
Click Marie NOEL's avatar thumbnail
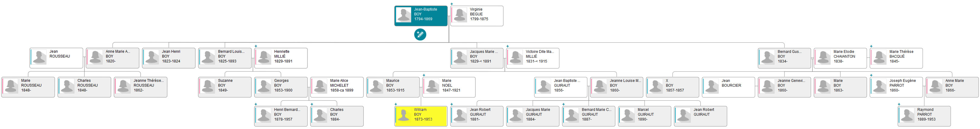(x=432, y=87)
